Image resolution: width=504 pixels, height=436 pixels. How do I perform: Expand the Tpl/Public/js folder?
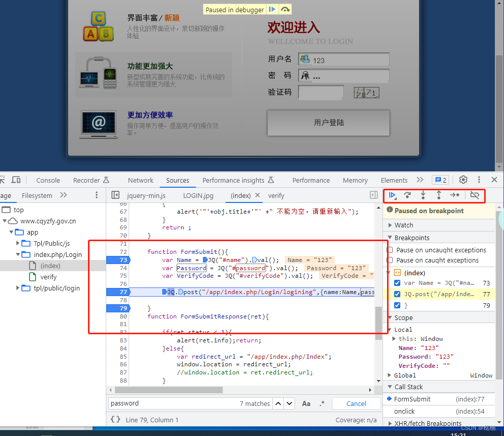(18, 243)
